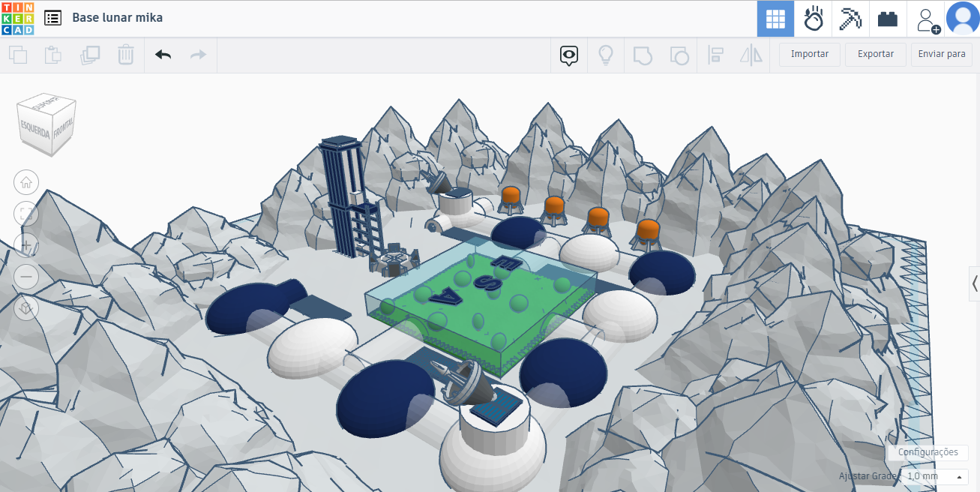The image size is (980, 492).
Task: Toggle the notes visibility eye icon
Action: (569, 55)
